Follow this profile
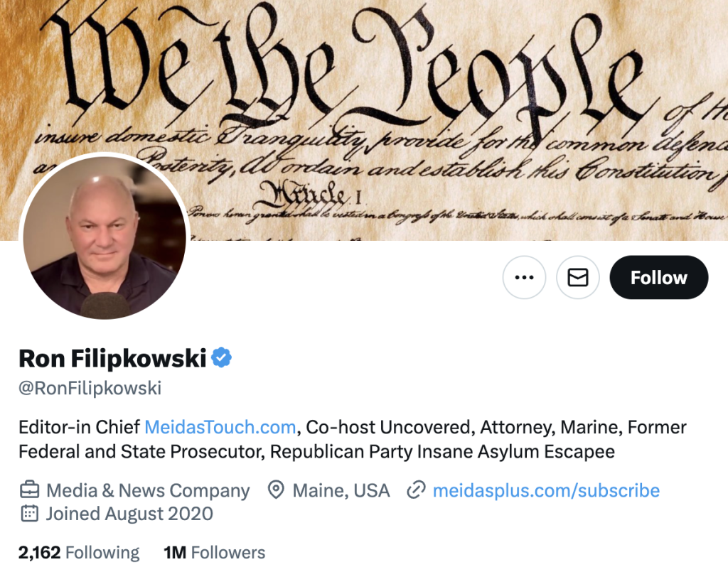This screenshot has height=567, width=728. (659, 278)
